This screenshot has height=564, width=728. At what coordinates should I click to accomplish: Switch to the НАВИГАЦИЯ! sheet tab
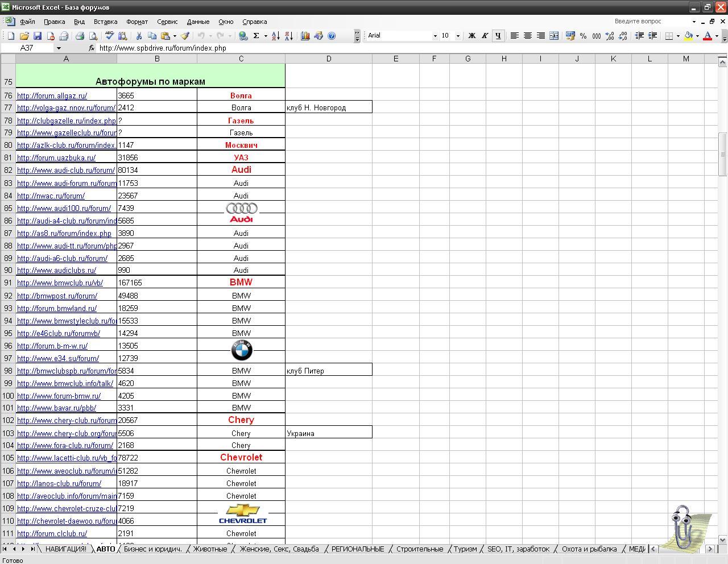[x=66, y=549]
